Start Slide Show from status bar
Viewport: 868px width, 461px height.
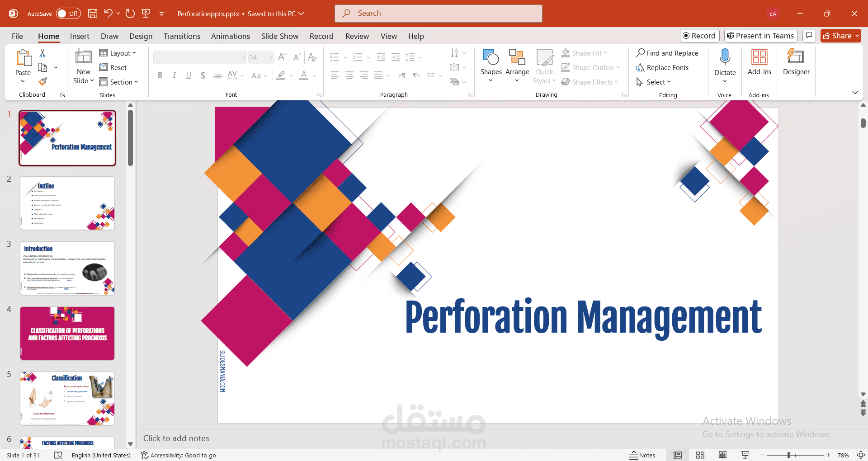pyautogui.click(x=745, y=455)
